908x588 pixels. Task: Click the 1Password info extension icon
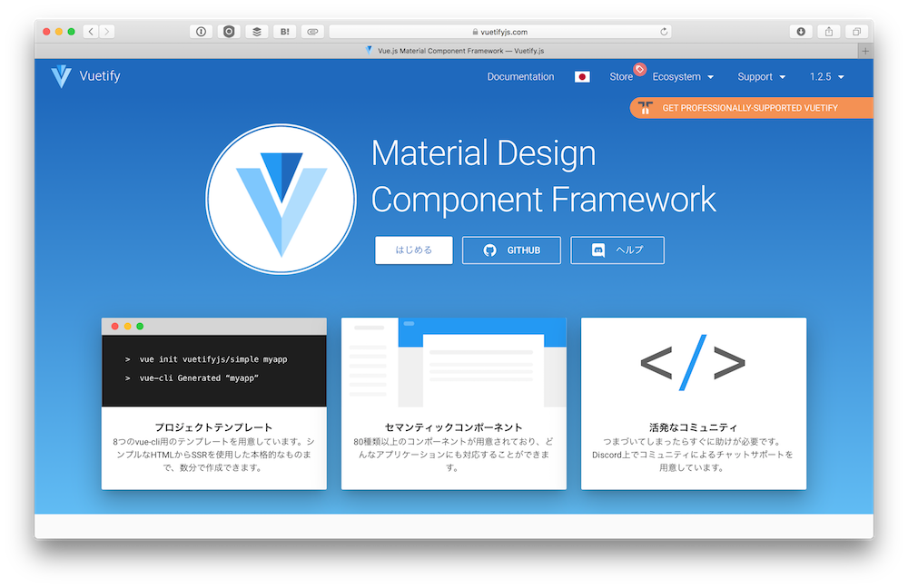[201, 32]
